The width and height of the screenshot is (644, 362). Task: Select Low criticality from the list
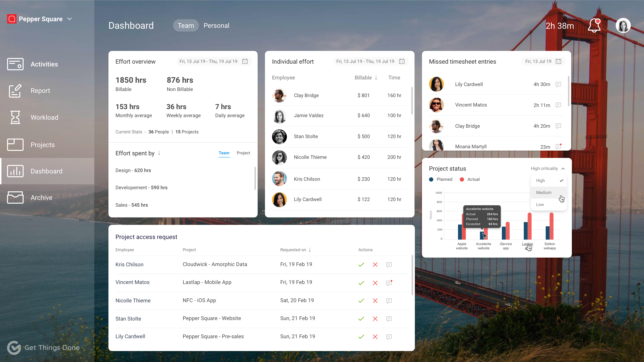(540, 204)
